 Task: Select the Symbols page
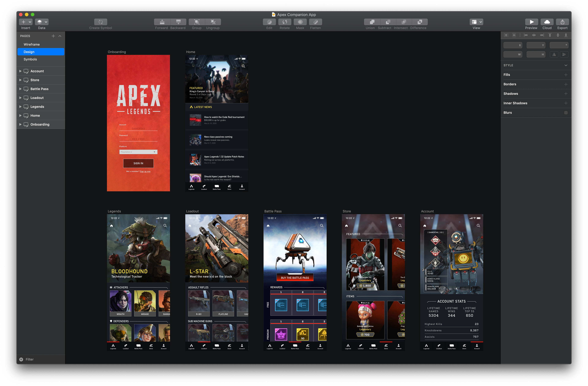pos(30,59)
